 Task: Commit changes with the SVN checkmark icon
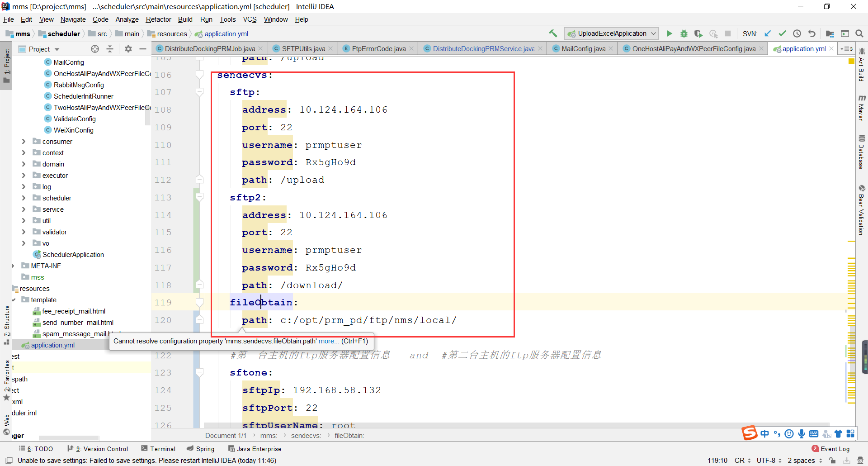point(783,33)
